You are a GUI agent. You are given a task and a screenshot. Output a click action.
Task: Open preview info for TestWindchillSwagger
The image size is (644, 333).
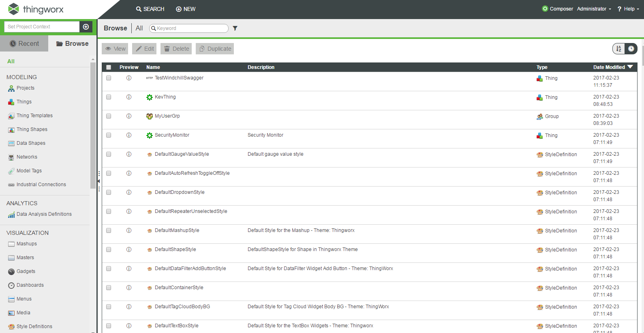point(129,78)
